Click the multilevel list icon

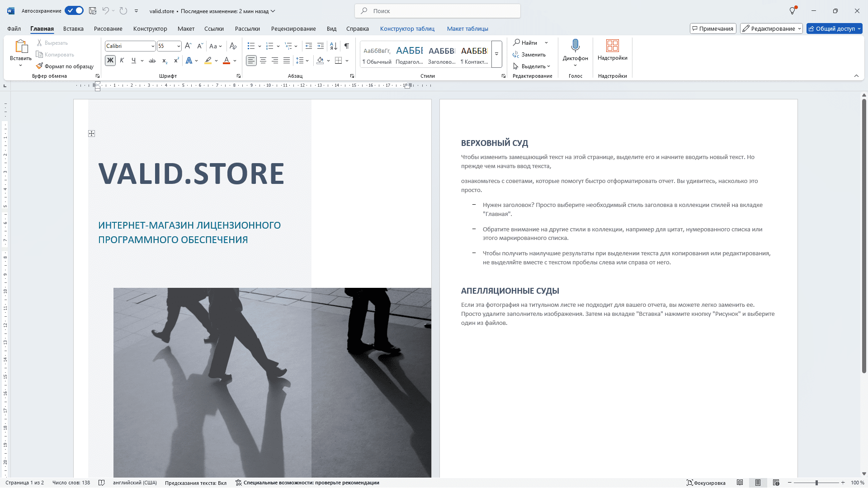pos(288,46)
